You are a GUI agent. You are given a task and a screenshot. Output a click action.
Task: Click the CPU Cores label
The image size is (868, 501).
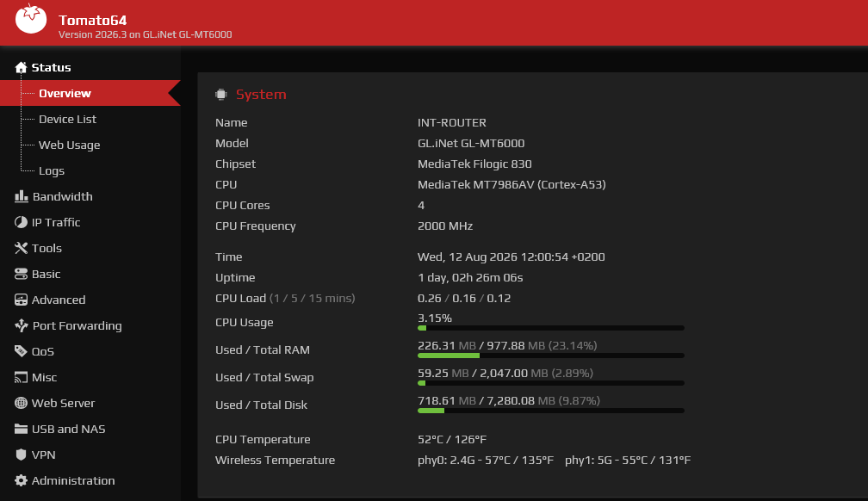(243, 206)
